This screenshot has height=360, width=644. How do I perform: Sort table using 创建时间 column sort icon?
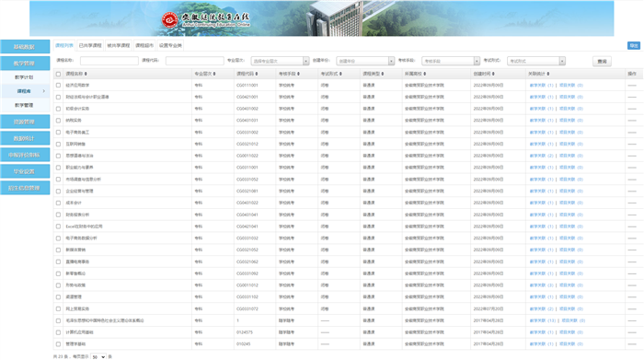(493, 74)
